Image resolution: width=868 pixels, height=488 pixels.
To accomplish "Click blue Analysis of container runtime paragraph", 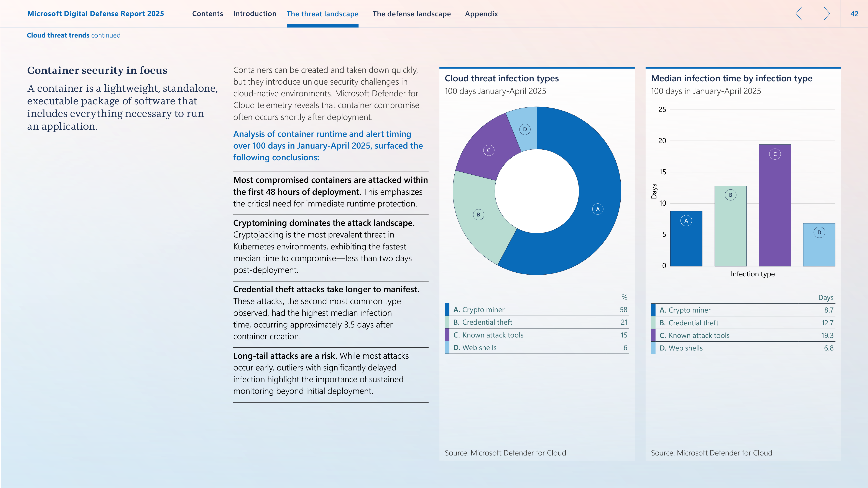I will point(328,146).
